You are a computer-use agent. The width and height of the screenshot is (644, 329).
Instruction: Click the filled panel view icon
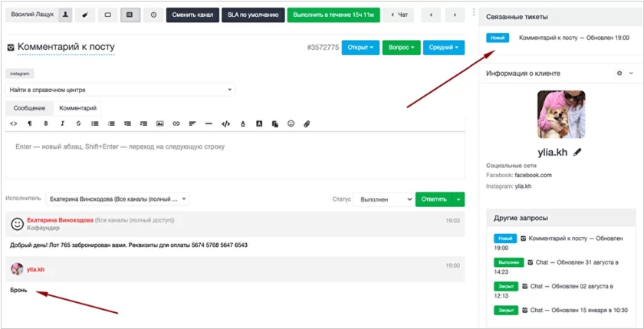tap(130, 15)
